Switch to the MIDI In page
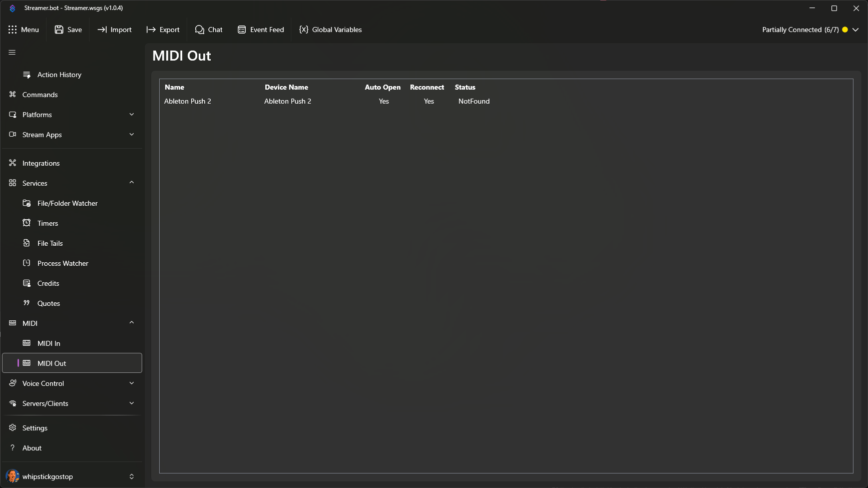The width and height of the screenshot is (868, 488). [49, 343]
